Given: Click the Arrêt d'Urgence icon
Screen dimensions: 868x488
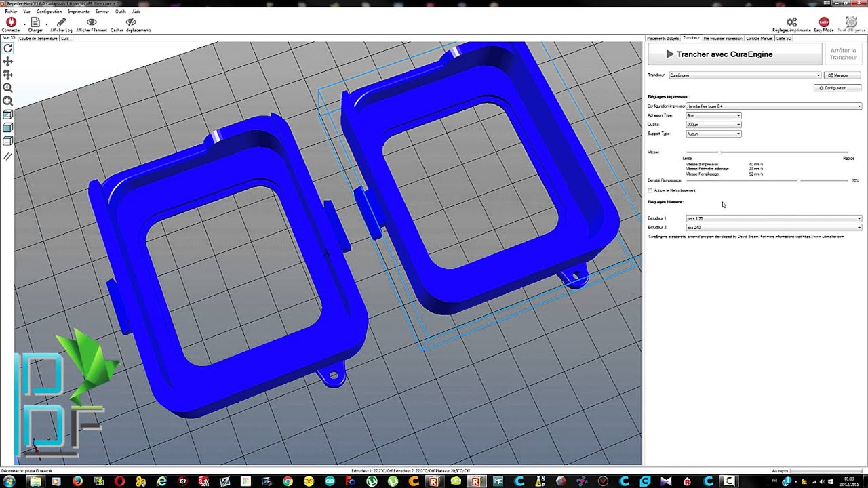Looking at the screenshot, I should point(851,22).
